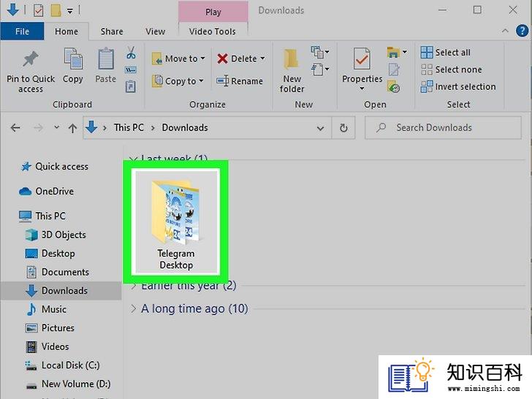The height and width of the screenshot is (399, 532).
Task: Click the Rename button
Action: 240,81
